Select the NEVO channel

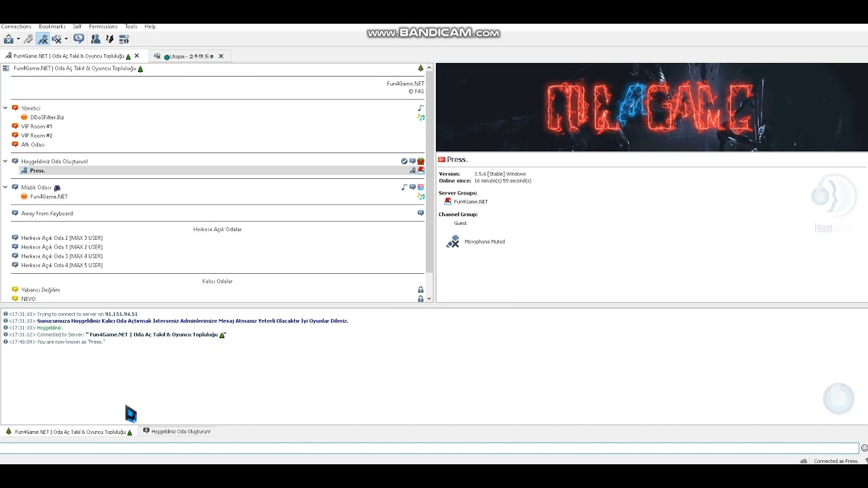(28, 299)
